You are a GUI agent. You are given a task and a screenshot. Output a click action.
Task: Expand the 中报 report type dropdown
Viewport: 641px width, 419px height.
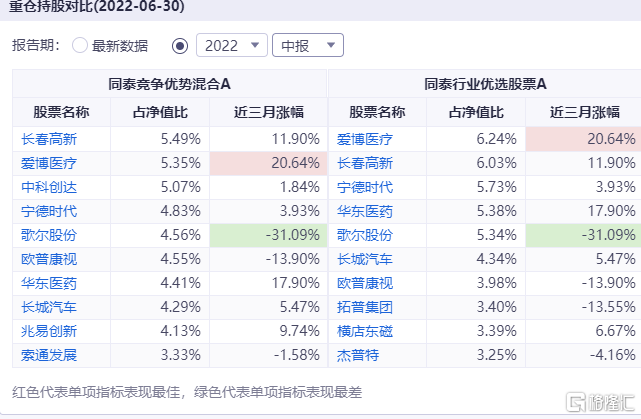(x=307, y=45)
